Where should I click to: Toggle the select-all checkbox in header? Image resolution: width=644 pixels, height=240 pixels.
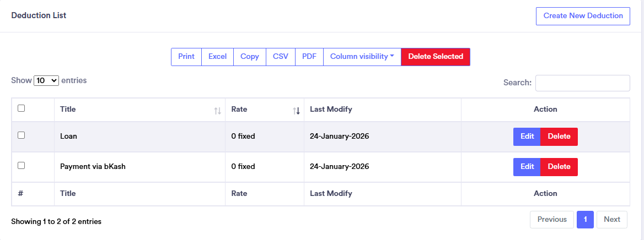(x=22, y=108)
